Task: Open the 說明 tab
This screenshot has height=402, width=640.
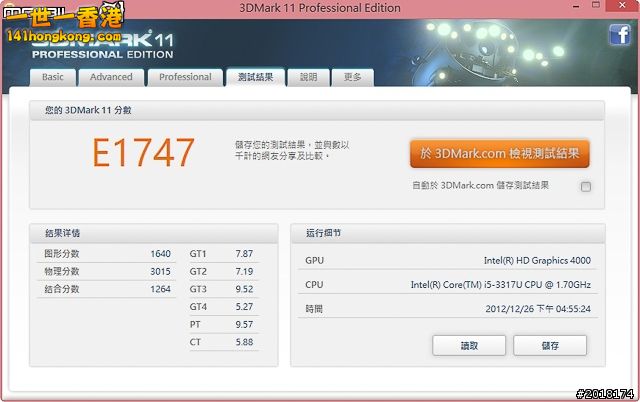Action: pyautogui.click(x=308, y=77)
